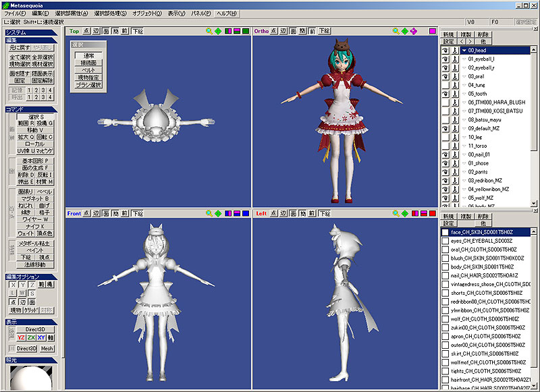Open the パネル(P) menu
This screenshot has width=540, height=392.
(200, 13)
